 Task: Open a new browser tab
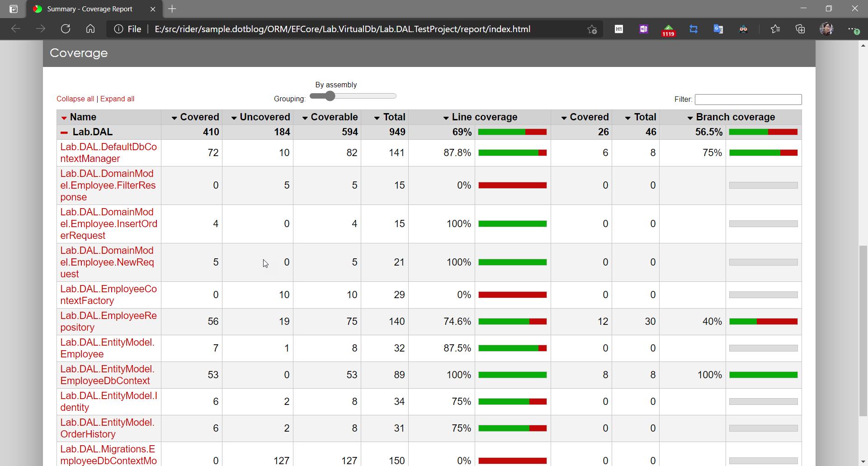click(172, 9)
